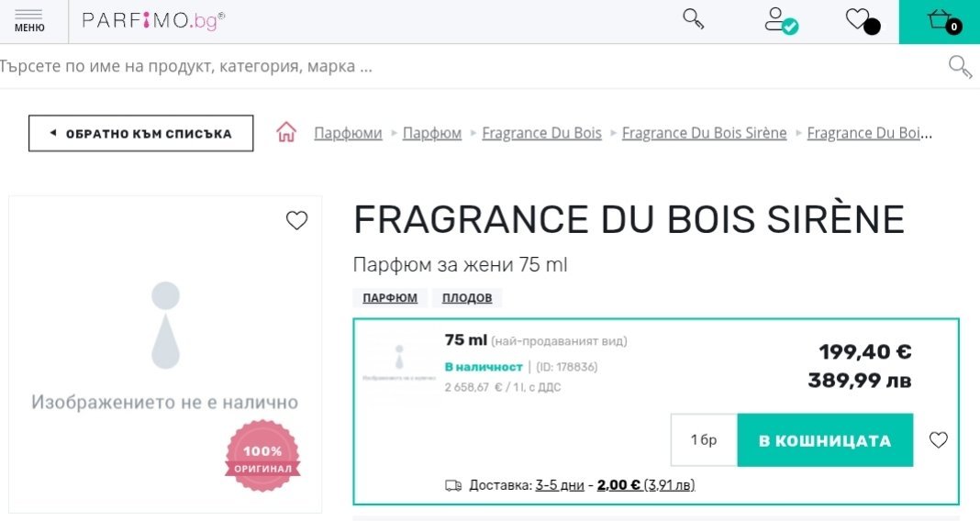Click the search bar magnifier icon
This screenshot has width=980, height=521.
click(959, 67)
